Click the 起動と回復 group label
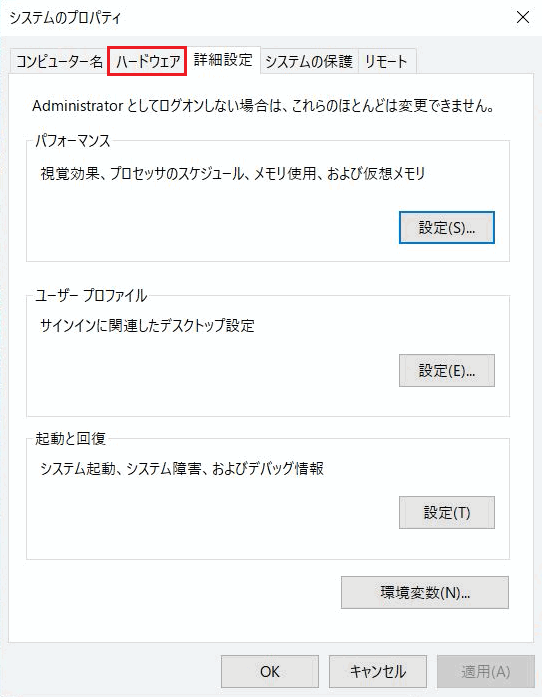Screen dimensions: 542x697 [70, 439]
